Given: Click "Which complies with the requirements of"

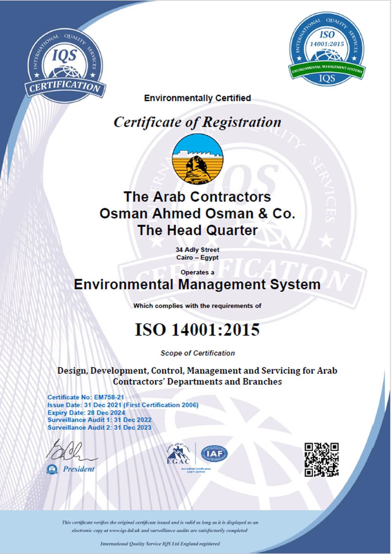Looking at the screenshot, I should coord(198,306).
